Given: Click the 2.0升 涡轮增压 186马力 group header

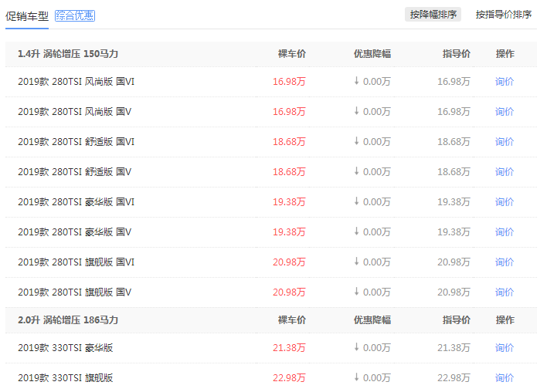Looking at the screenshot, I should 68,320.
